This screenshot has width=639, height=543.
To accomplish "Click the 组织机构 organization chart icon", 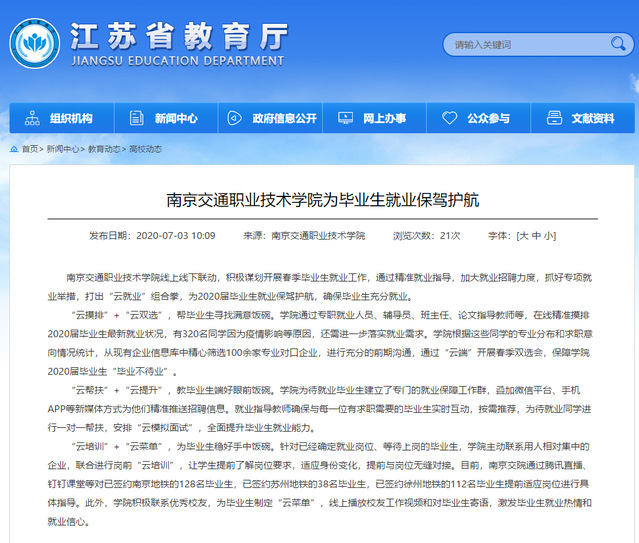I will pos(32,118).
